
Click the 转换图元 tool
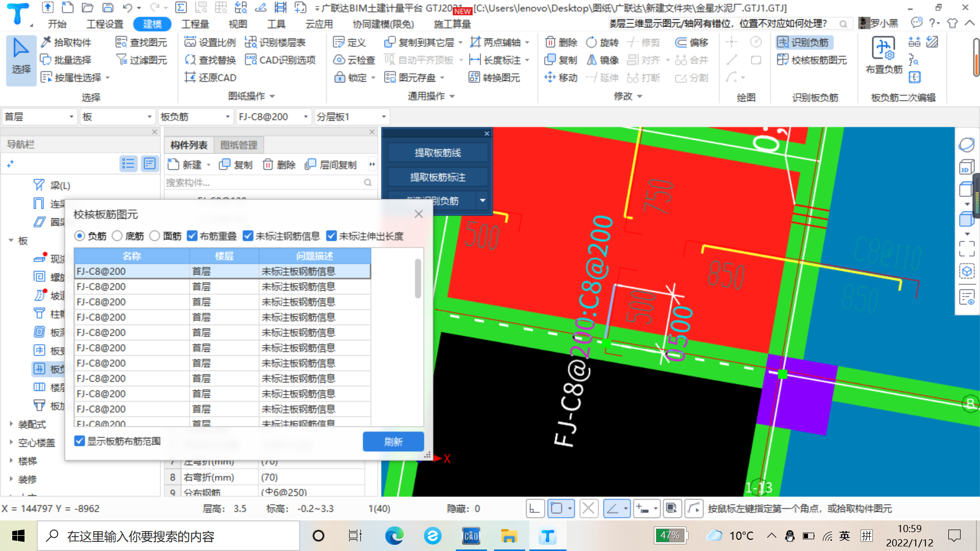coord(494,78)
